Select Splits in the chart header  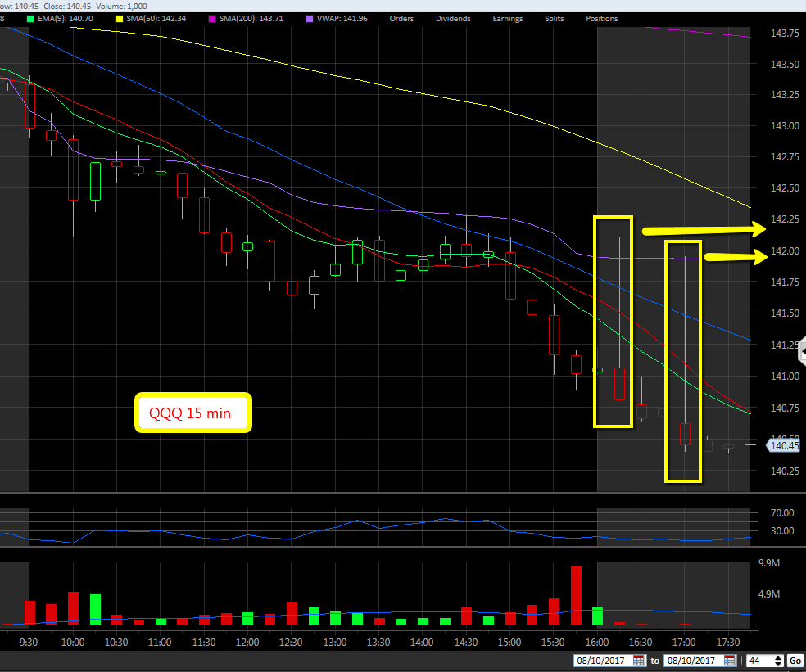pyautogui.click(x=555, y=18)
